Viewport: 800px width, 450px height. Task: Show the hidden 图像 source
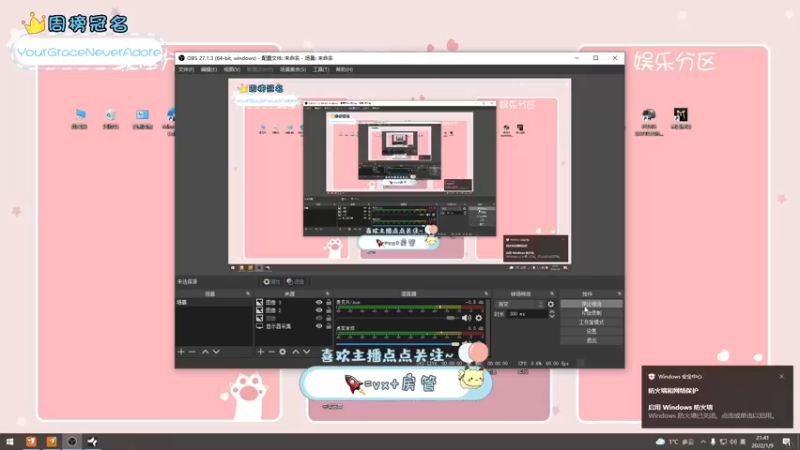click(x=319, y=318)
